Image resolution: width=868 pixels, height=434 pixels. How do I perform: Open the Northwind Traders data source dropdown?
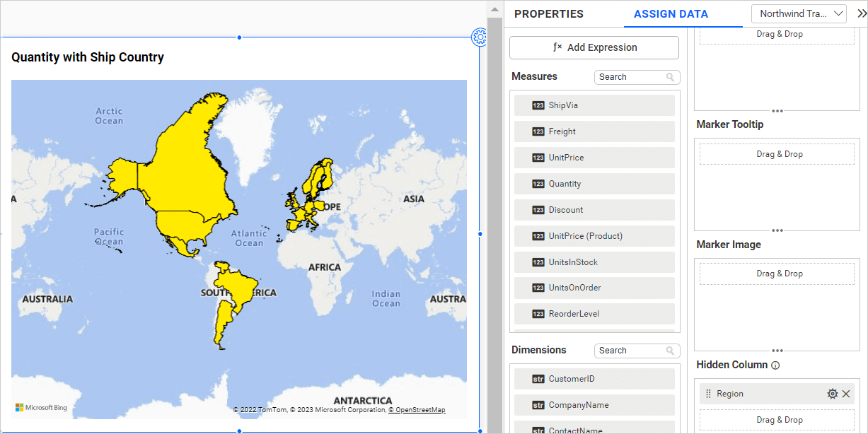[x=799, y=13]
